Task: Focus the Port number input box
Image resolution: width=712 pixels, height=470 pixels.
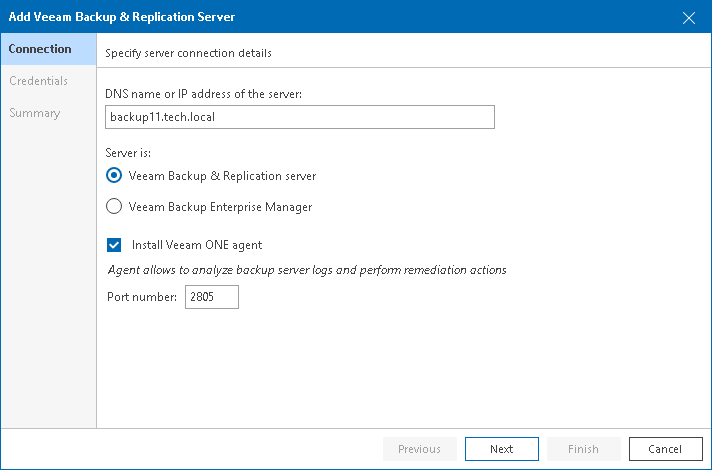Action: click(x=212, y=297)
